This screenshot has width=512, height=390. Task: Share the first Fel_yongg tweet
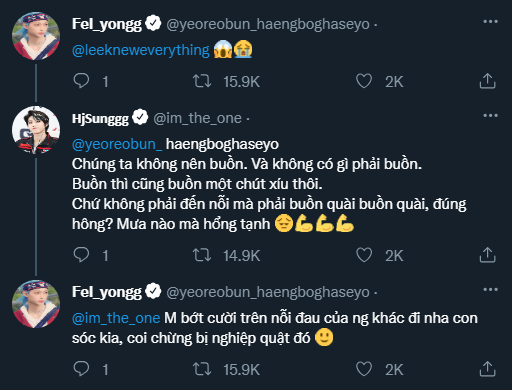[487, 81]
